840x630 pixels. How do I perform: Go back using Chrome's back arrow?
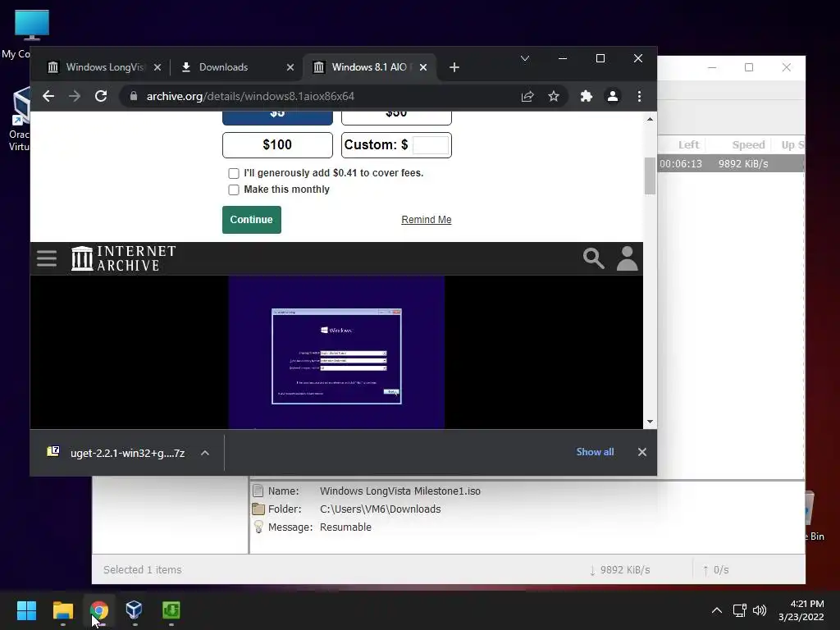[x=48, y=97]
